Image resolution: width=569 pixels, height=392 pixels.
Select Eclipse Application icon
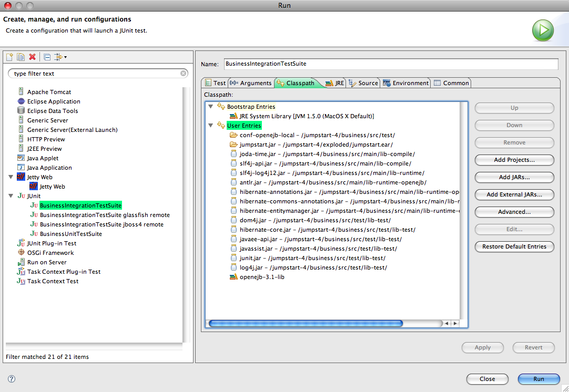tap(21, 101)
